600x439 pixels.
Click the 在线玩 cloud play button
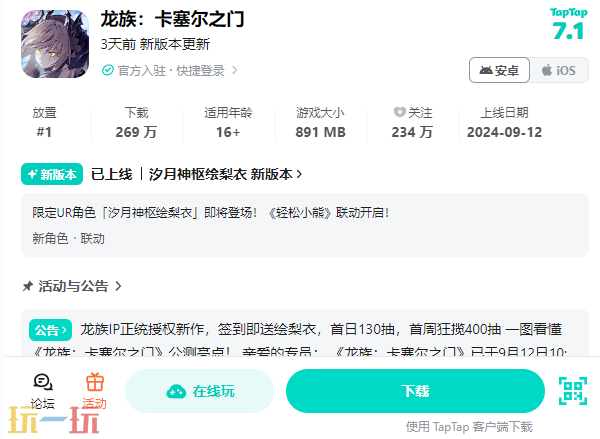point(199,391)
